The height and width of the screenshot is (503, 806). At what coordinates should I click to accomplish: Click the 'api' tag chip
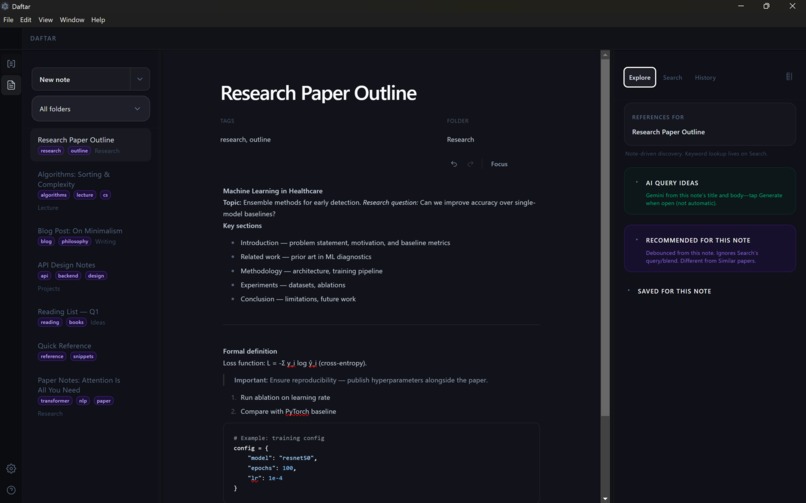point(45,276)
